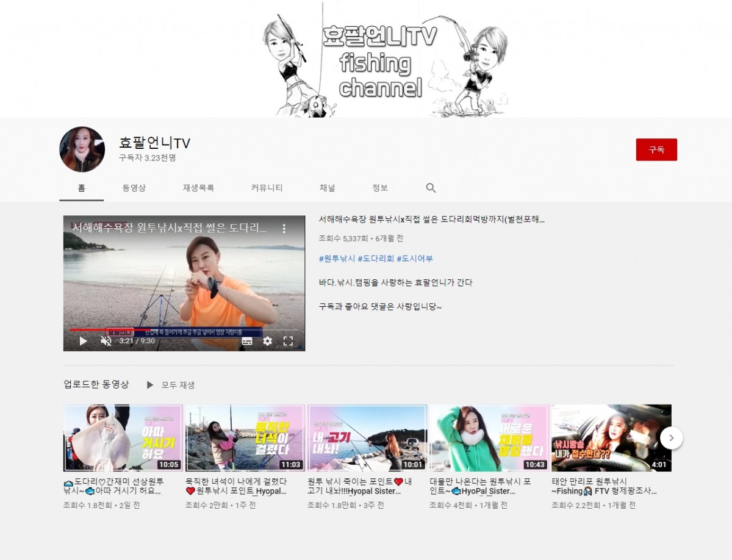Click the 모두 재생 play-all icon
The height and width of the screenshot is (560, 732).
click(x=150, y=385)
